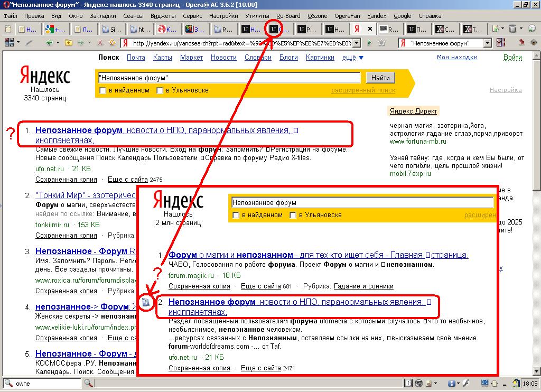Click the bookmark star beside the address bar

[x=381, y=43]
